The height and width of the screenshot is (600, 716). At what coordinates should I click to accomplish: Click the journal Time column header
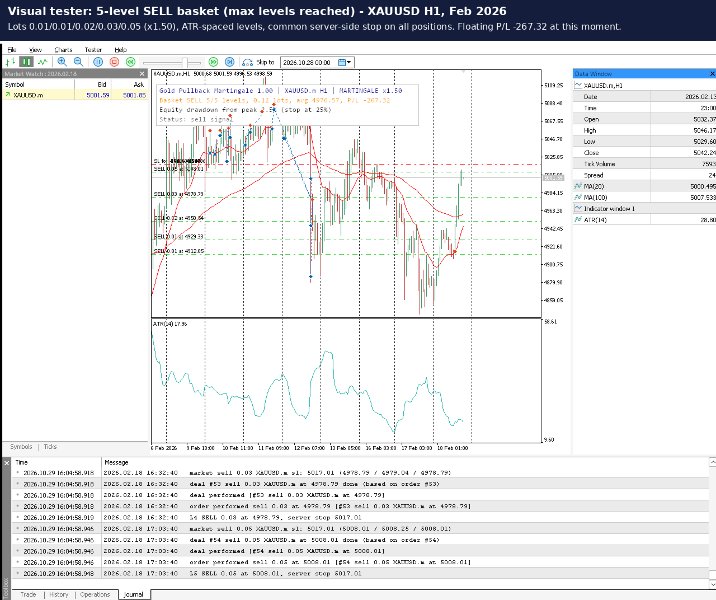point(56,462)
